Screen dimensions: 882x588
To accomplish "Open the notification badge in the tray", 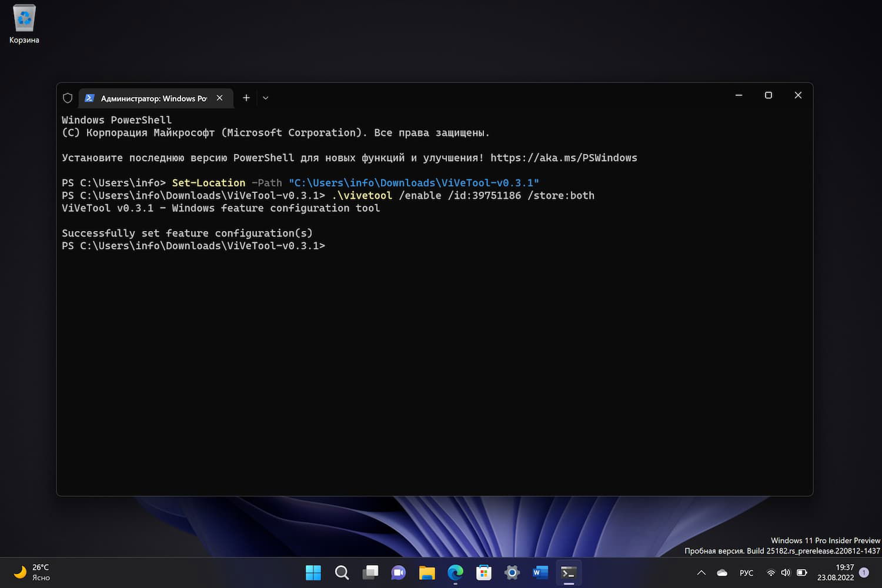I will 864,572.
